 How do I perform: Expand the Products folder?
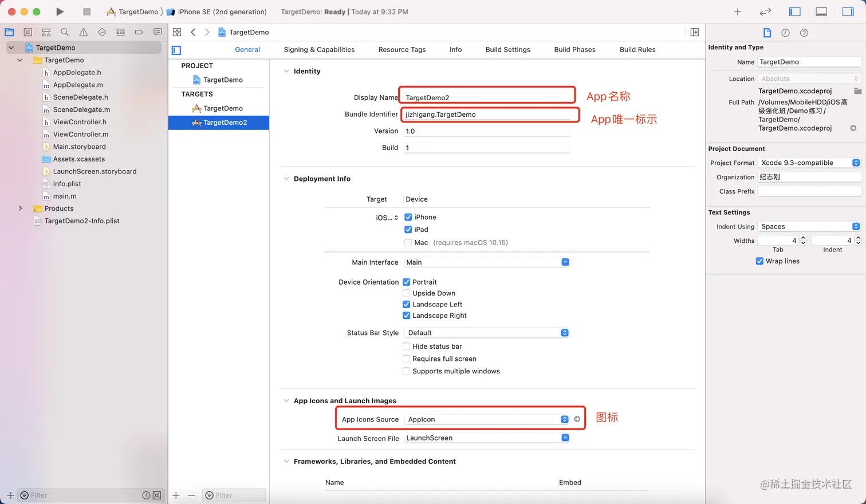pos(20,208)
